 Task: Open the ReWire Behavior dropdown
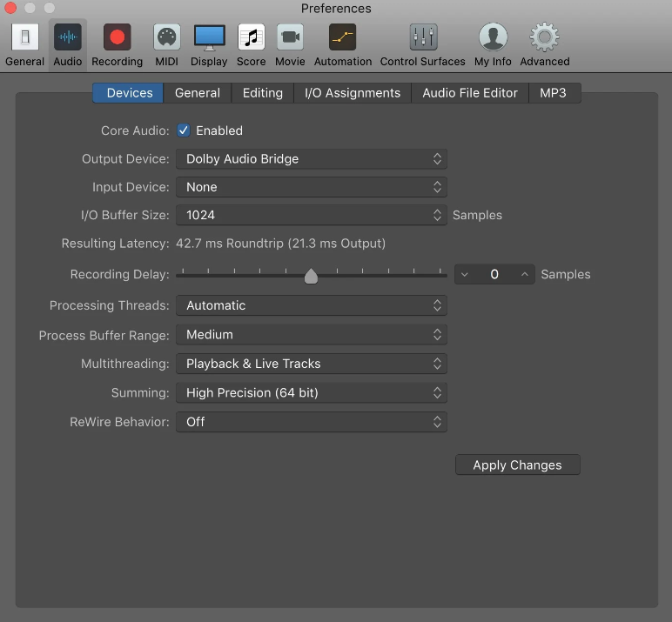pyautogui.click(x=312, y=422)
